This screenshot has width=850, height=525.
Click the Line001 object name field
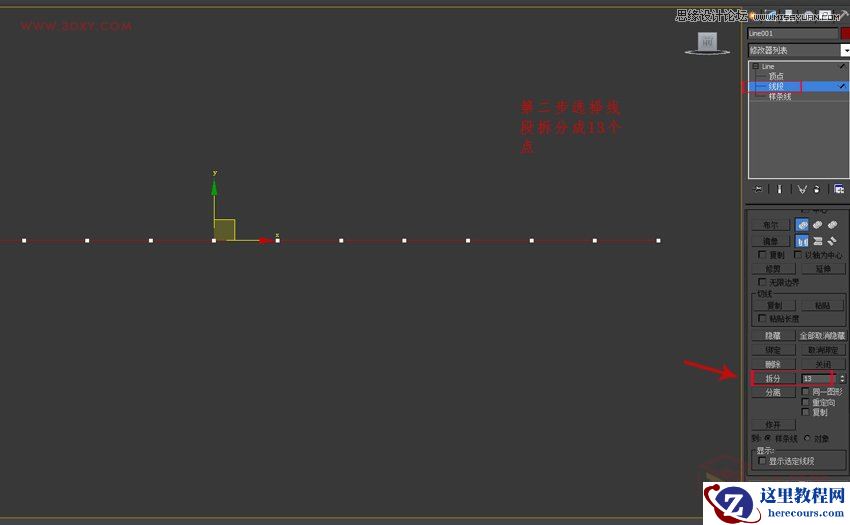point(793,33)
